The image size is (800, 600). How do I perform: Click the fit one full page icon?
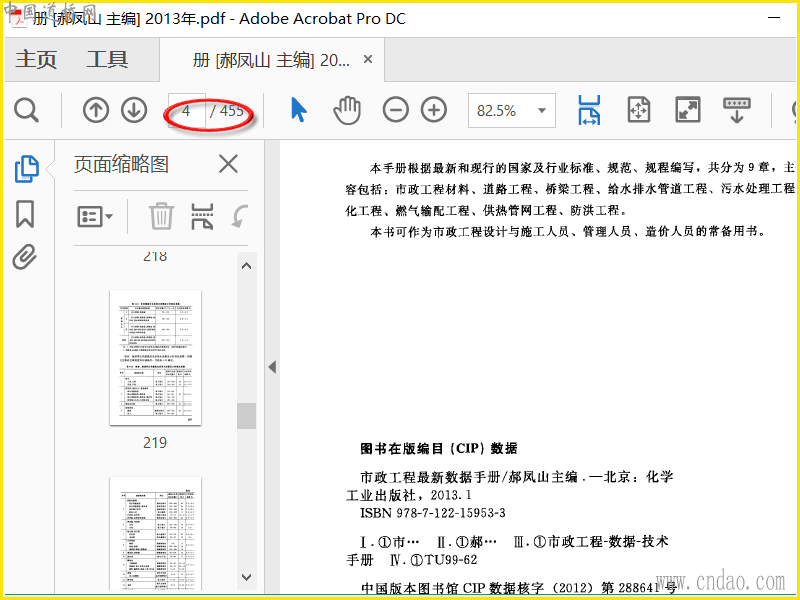(x=638, y=110)
